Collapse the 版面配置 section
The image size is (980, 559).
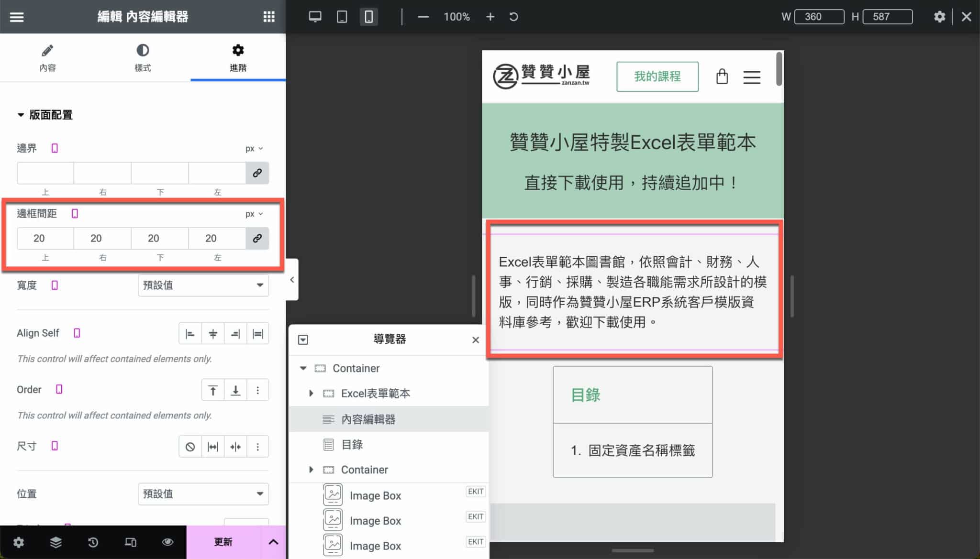pos(45,115)
